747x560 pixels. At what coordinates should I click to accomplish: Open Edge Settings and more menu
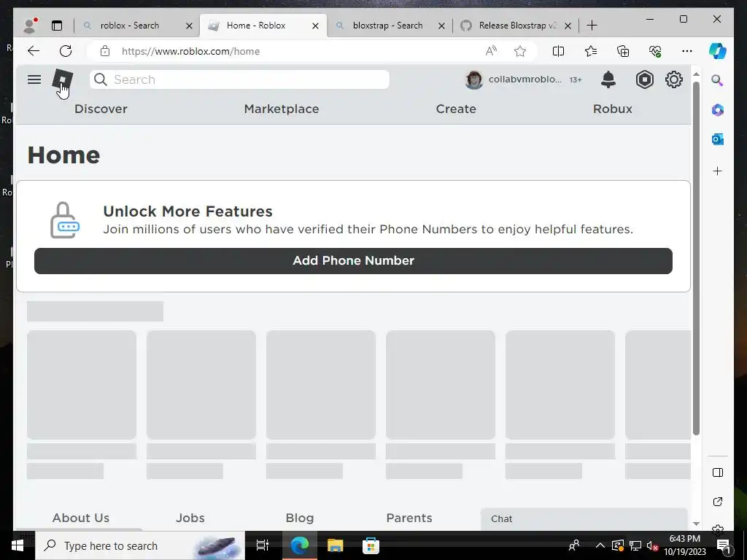(x=687, y=51)
